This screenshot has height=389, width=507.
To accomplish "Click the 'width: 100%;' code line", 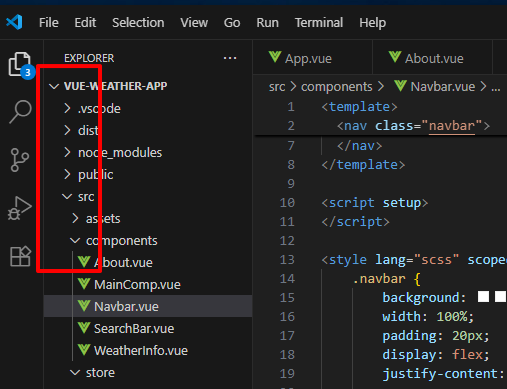I will tap(428, 317).
